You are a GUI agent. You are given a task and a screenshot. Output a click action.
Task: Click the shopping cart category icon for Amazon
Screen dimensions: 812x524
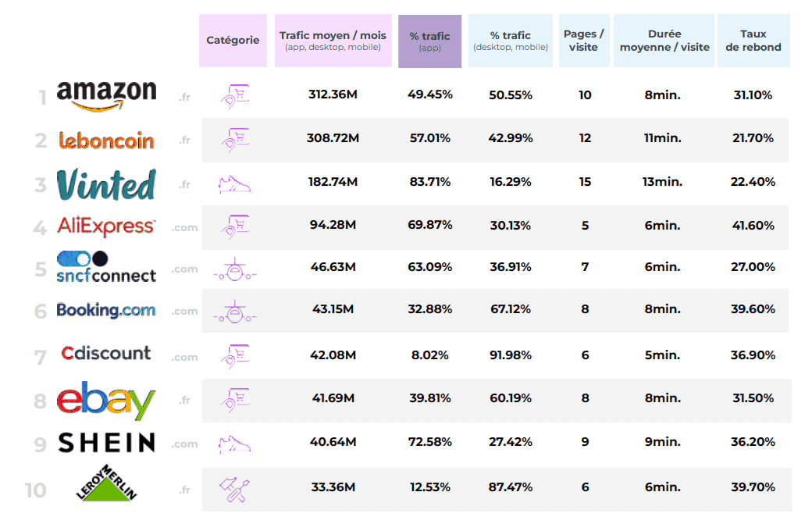(x=234, y=96)
